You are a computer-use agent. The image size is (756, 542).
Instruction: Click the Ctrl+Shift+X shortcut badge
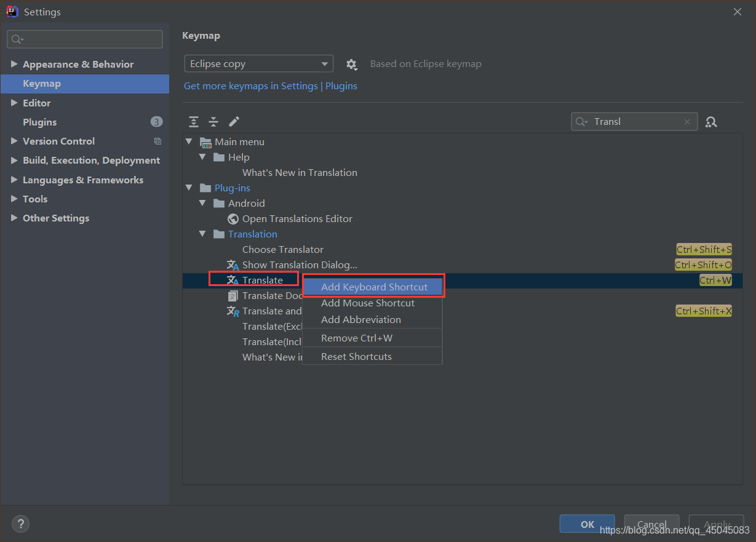click(704, 311)
